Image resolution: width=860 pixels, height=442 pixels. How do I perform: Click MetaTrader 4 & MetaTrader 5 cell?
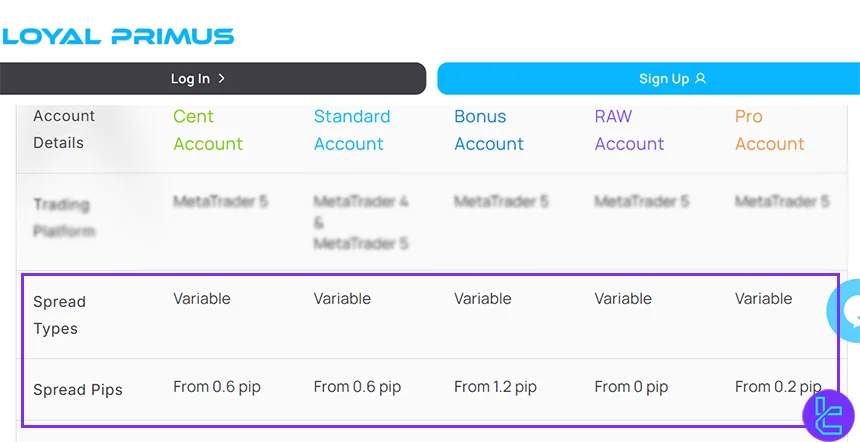coord(361,222)
